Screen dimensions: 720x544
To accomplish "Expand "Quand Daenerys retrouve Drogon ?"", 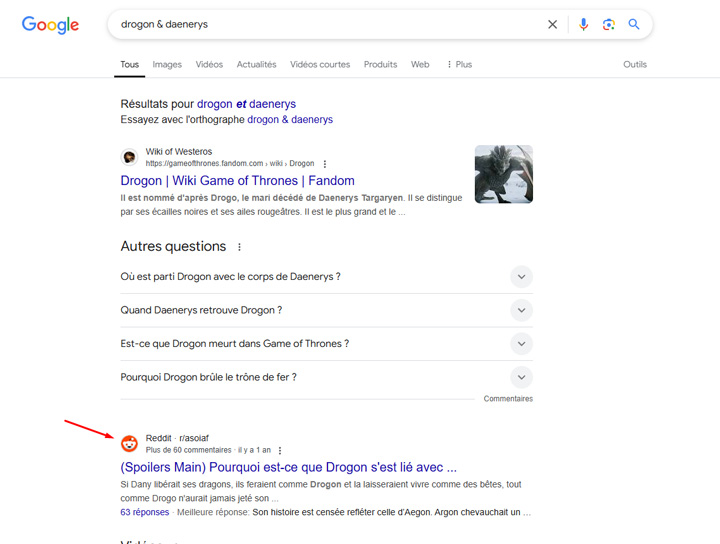I will [326, 310].
